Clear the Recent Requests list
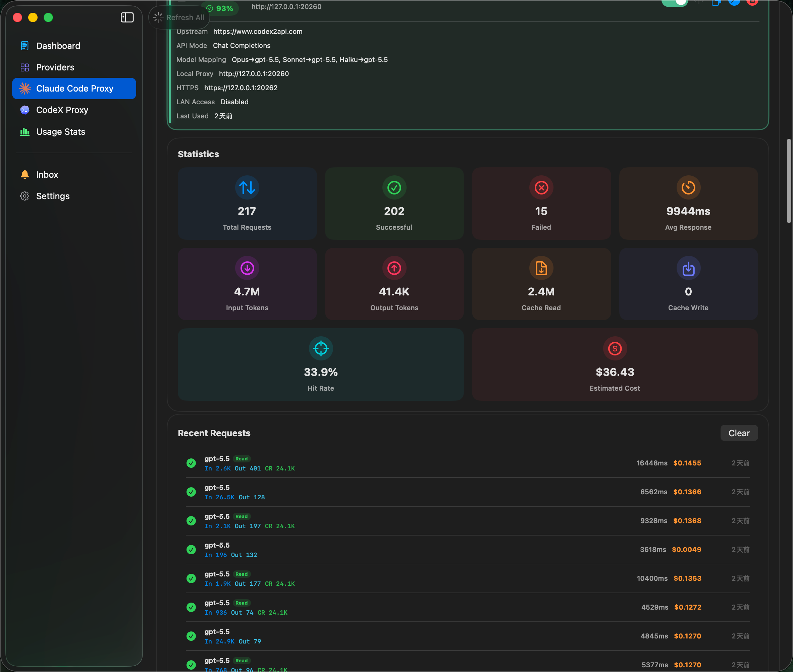793x672 pixels. click(x=739, y=433)
